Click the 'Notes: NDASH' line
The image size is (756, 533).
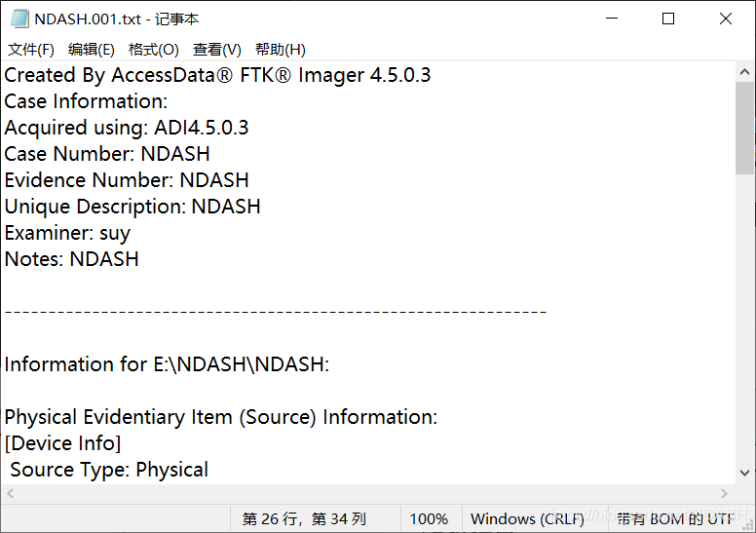coord(72,259)
